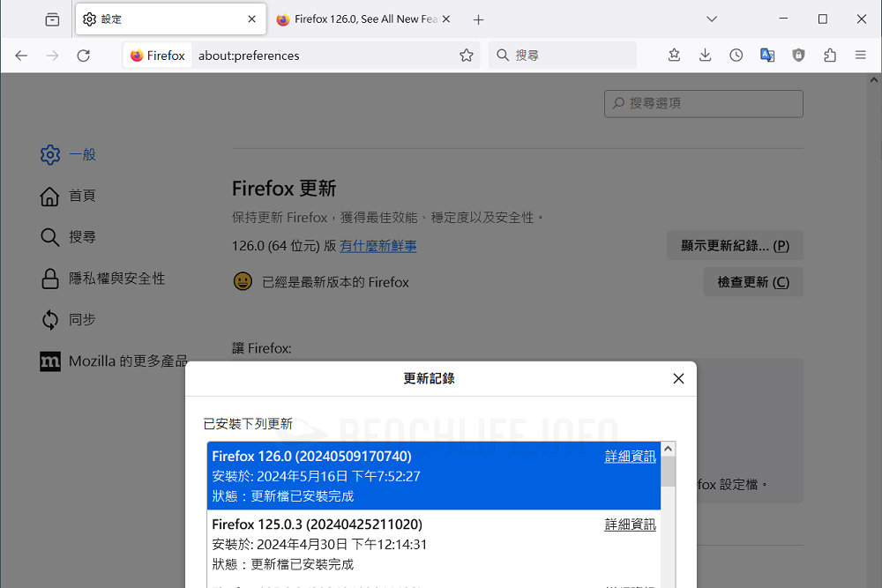Reload the current page
The width and height of the screenshot is (882, 588).
point(84,55)
